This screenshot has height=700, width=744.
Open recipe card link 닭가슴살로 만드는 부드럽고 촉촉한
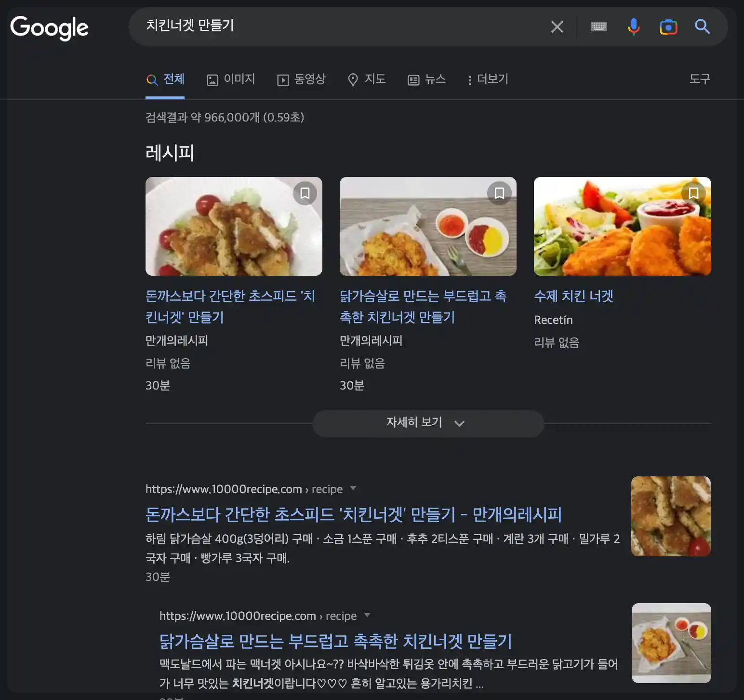pyautogui.click(x=423, y=307)
